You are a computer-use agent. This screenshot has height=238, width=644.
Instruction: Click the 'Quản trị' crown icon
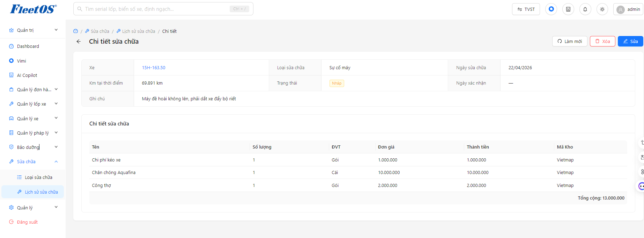pyautogui.click(x=11, y=30)
